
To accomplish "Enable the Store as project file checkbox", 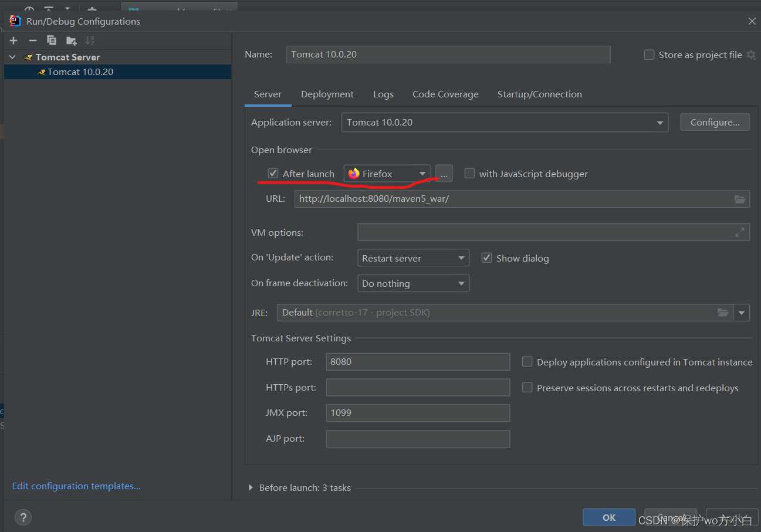I will tap(649, 55).
